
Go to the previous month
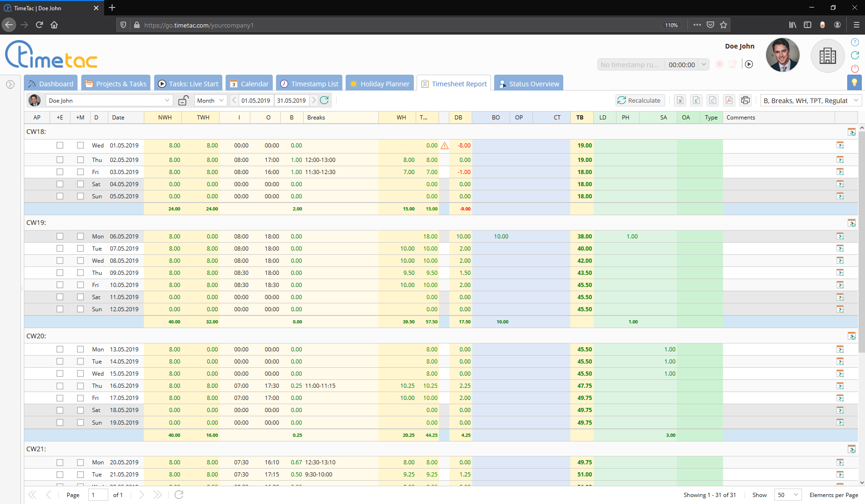(234, 100)
